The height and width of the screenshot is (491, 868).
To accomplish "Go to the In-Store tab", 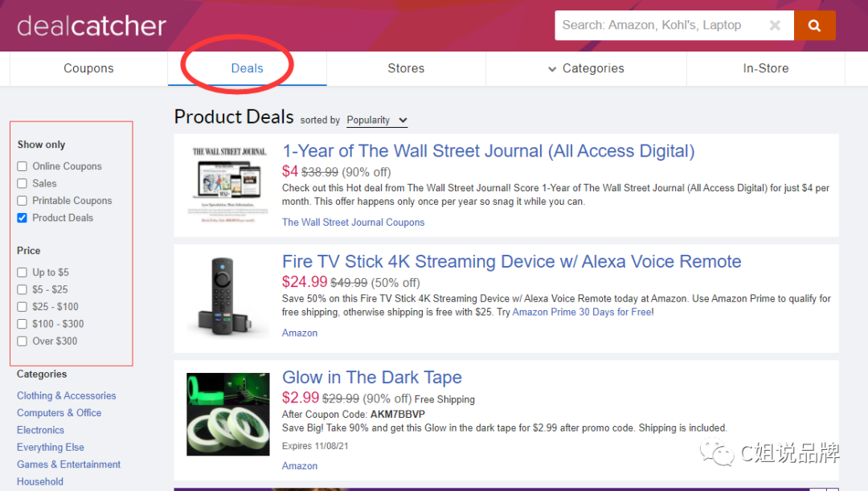I will [765, 69].
